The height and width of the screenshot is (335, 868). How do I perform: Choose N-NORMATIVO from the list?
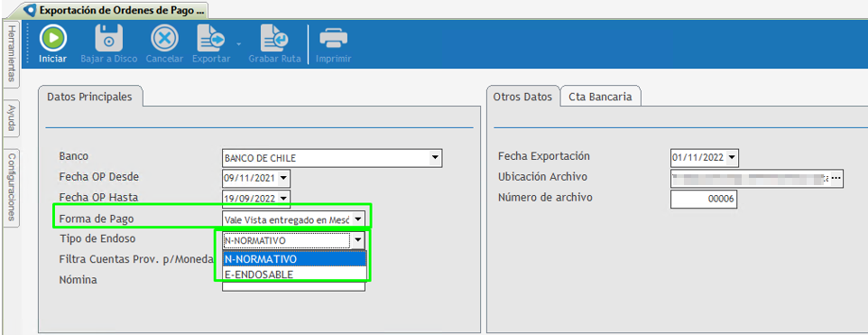[x=294, y=259]
